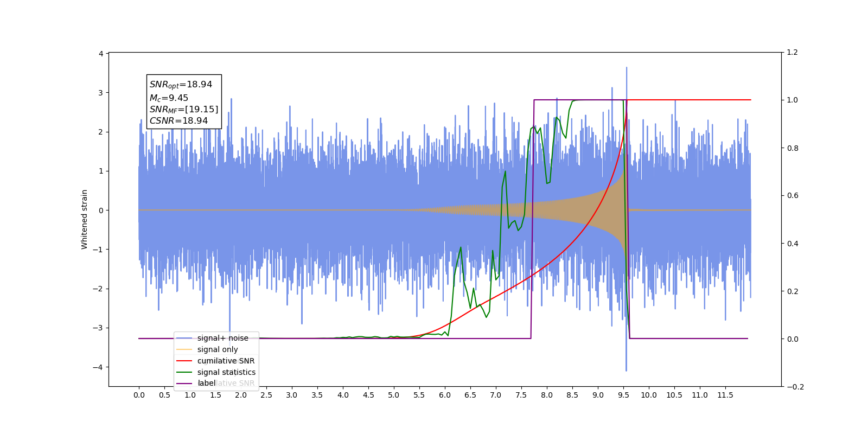The width and height of the screenshot is (868, 434).
Task: Click the 'signal only' legend label
Action: (x=218, y=349)
